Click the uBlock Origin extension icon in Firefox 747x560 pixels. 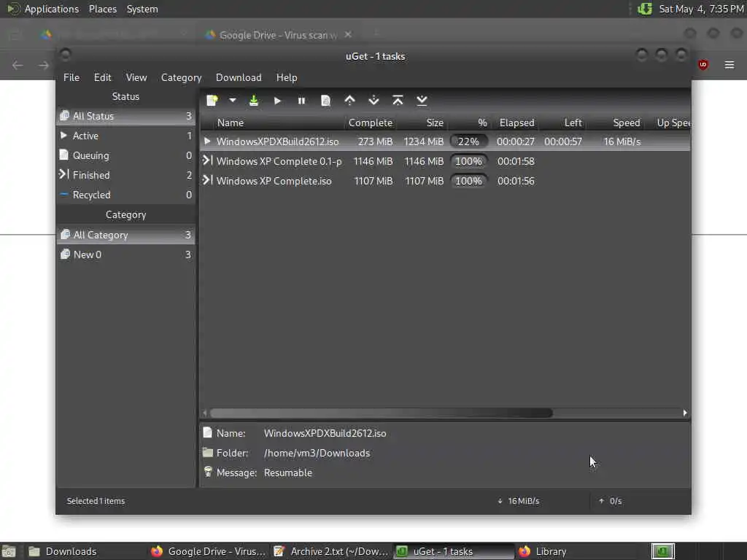click(703, 65)
